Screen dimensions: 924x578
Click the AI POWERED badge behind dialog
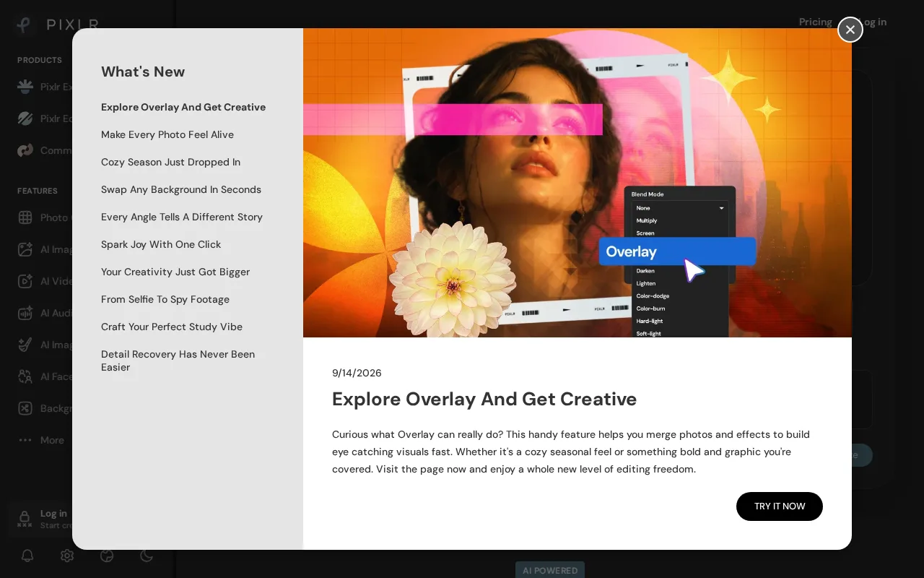point(550,570)
